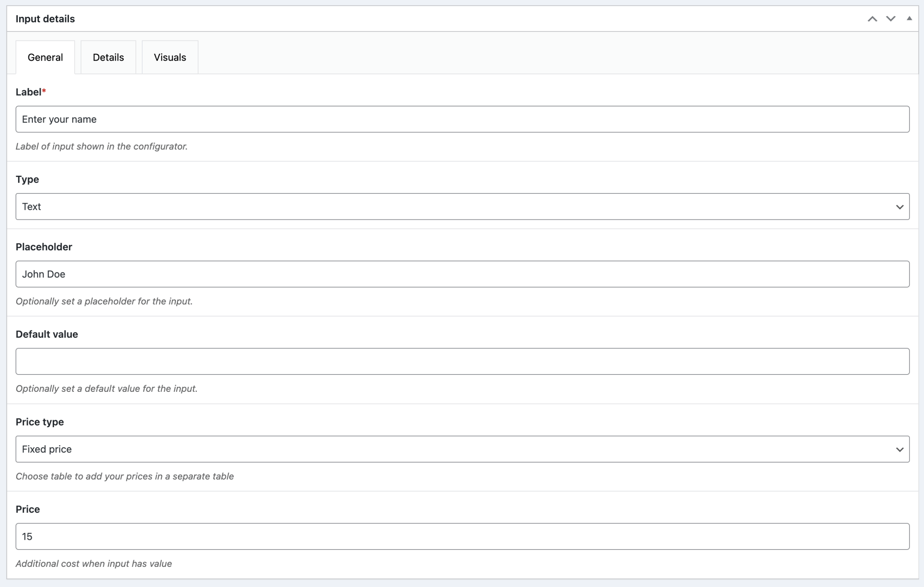Screen dimensions: 924x587
Task: Click the 'Default value' field label
Action: pos(47,334)
